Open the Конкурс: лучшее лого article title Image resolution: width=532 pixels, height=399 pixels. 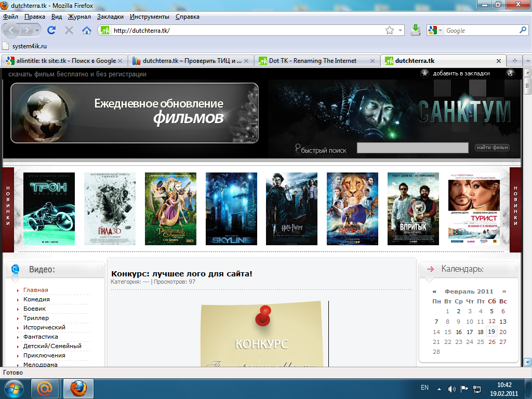(181, 274)
